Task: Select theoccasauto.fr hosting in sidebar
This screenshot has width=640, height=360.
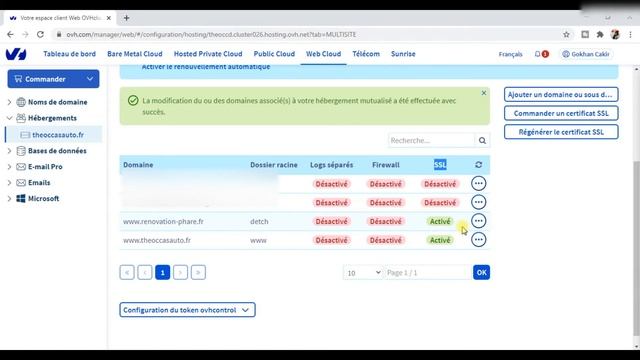Action: pos(58,135)
